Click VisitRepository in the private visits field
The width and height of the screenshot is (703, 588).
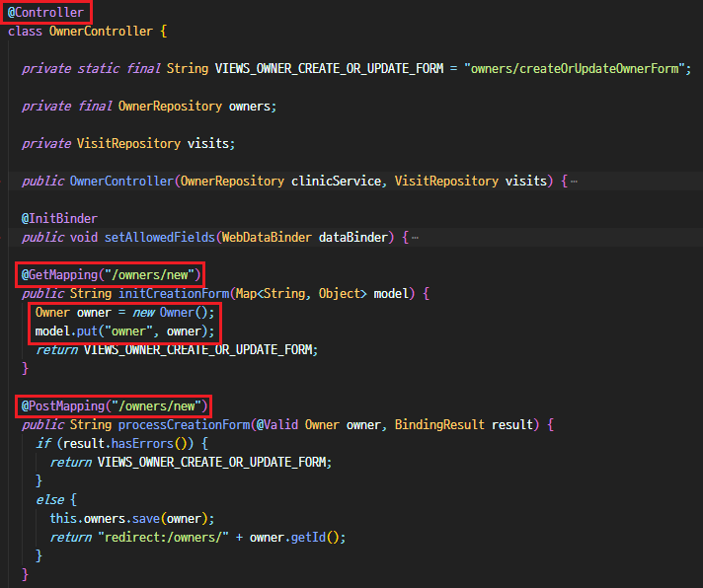pos(128,144)
